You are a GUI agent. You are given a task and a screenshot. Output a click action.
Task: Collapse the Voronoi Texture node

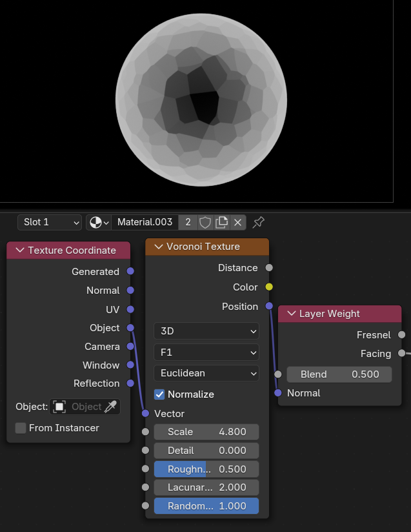[158, 247]
